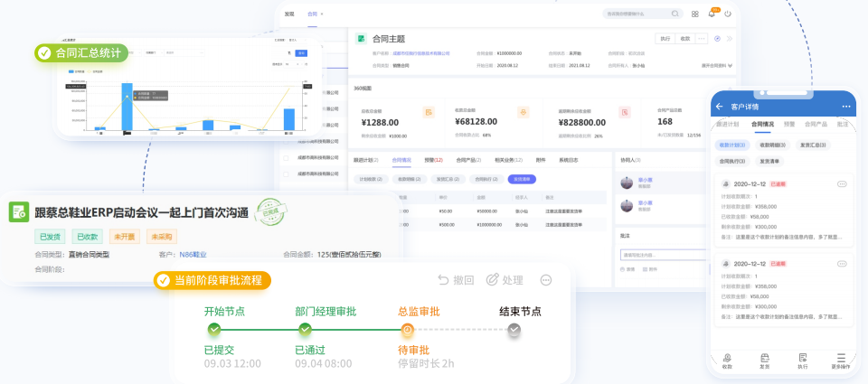The height and width of the screenshot is (384, 868).
Task: Click the red icon on the ¥828800.00 card
Action: pos(625,112)
